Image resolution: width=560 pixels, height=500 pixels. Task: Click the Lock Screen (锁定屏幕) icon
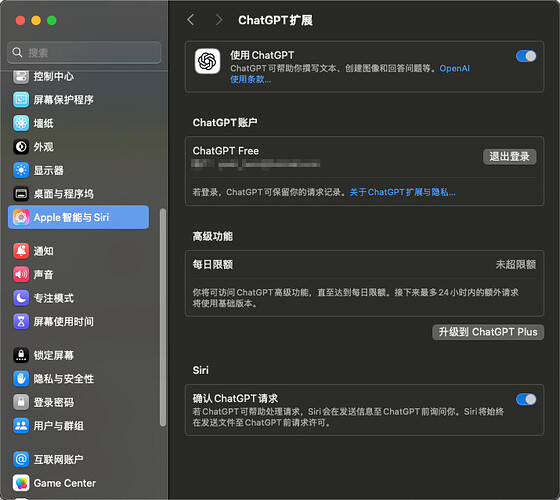click(21, 355)
